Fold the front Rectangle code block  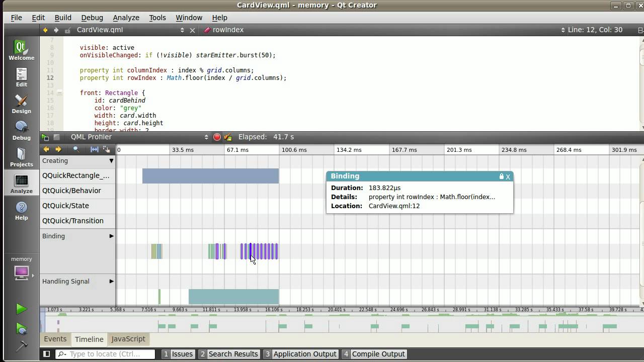click(x=59, y=93)
